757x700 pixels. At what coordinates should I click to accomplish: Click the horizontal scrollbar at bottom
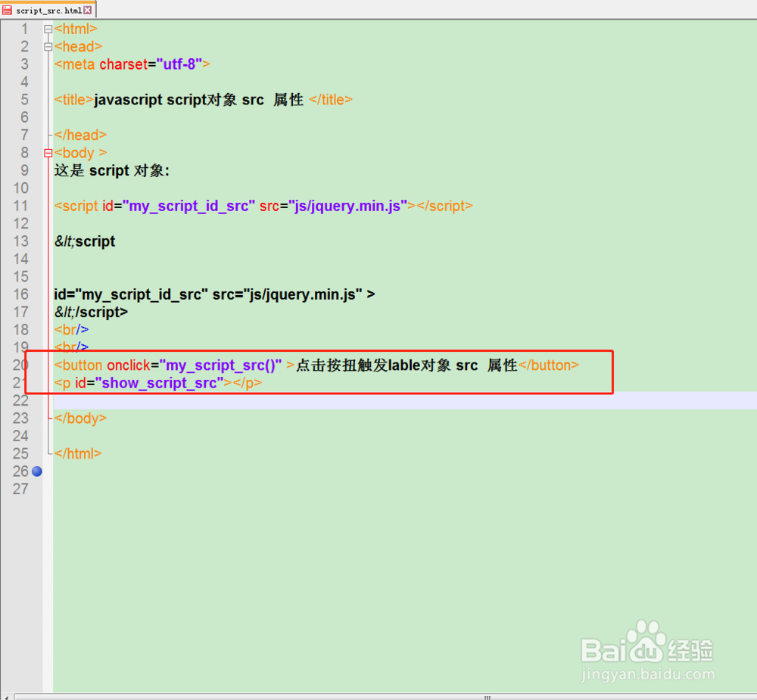coord(386,697)
